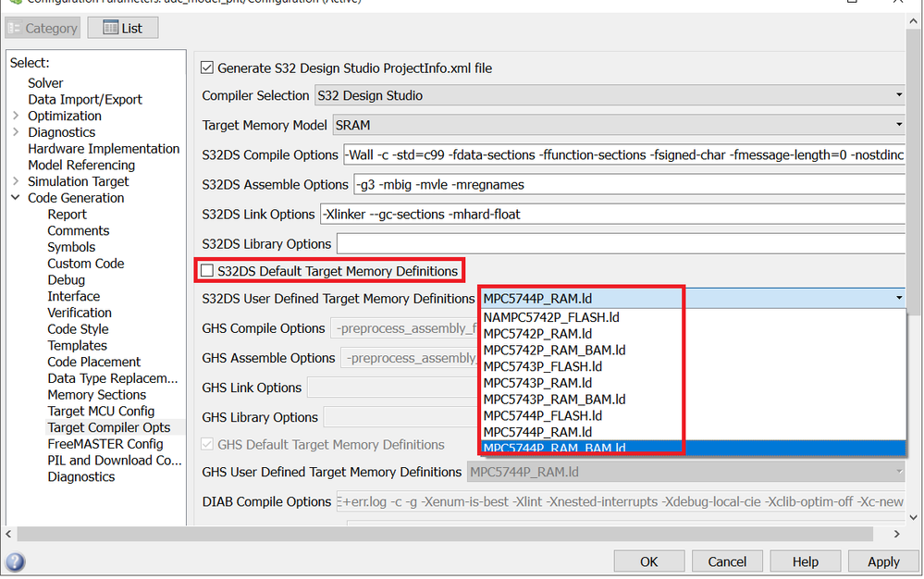Screen dimensions: 924x579
Task: Click the Help button
Action: [x=805, y=561]
